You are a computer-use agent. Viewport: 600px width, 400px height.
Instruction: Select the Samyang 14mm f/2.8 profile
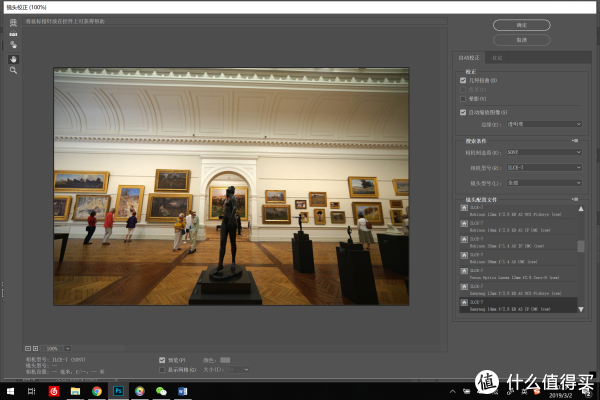[518, 305]
